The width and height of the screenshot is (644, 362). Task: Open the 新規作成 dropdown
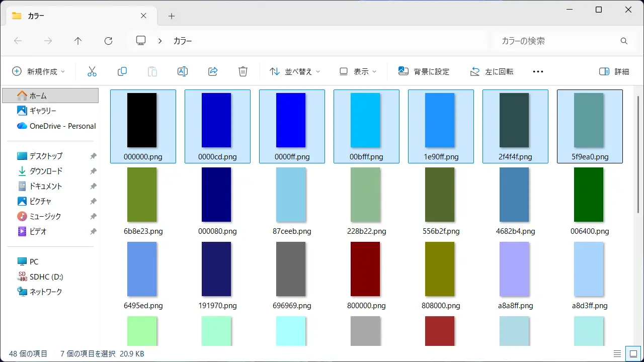[x=39, y=71]
